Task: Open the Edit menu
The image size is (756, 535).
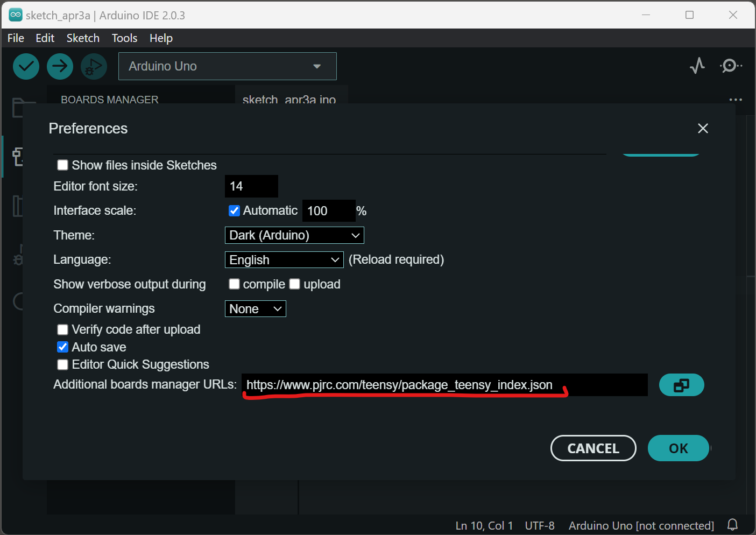Action: (45, 38)
